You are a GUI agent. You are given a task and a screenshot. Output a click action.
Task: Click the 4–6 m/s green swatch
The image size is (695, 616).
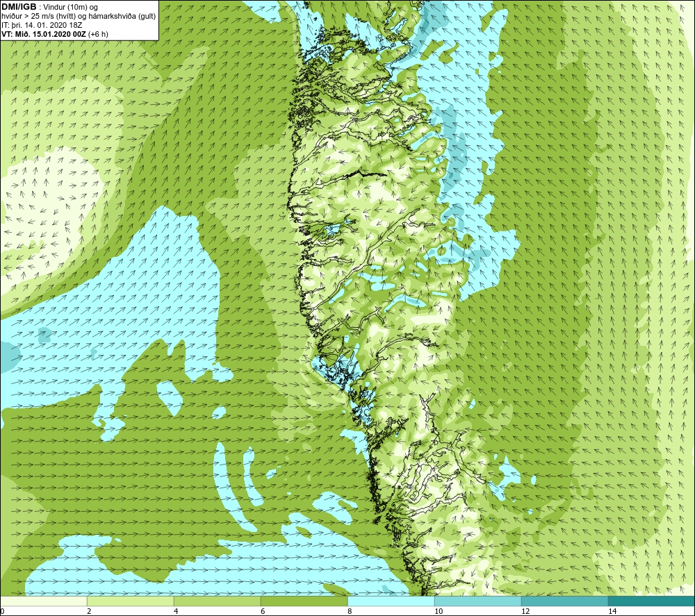(217, 601)
